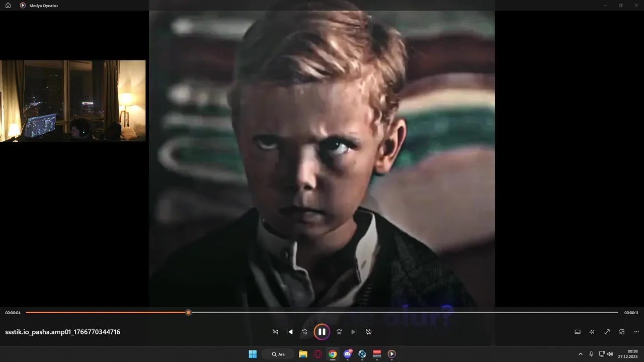Click the Medya Oynatıcı title text
This screenshot has width=644, height=362.
pyautogui.click(x=44, y=6)
